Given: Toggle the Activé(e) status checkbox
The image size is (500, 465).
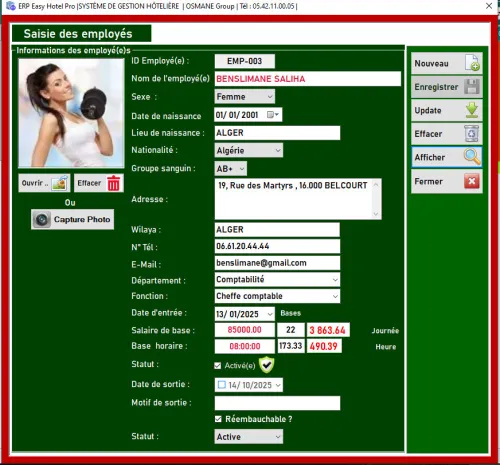Looking at the screenshot, I should [x=218, y=366].
